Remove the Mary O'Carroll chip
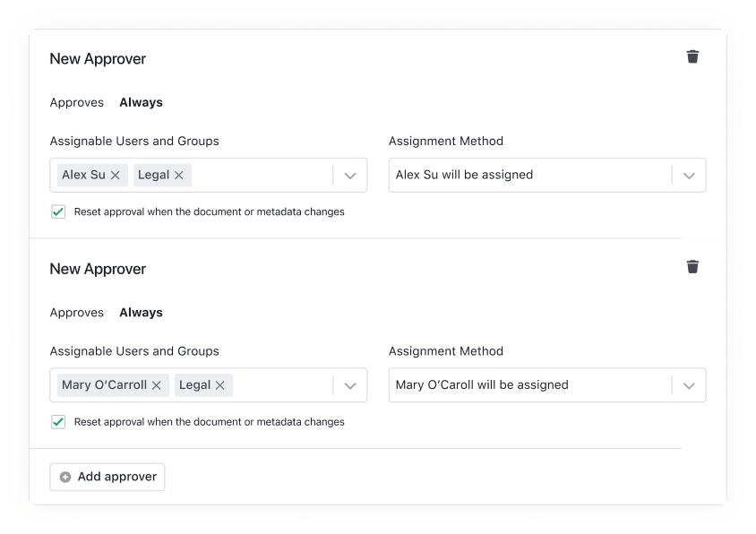This screenshot has height=534, width=756. [x=157, y=384]
